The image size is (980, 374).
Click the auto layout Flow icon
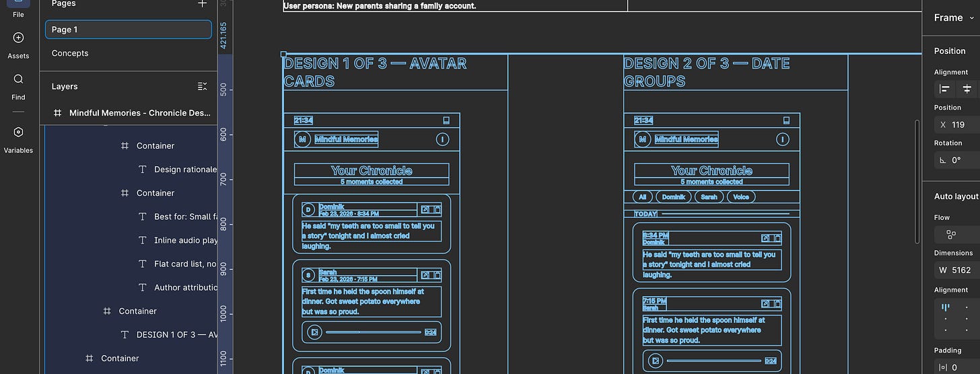click(951, 235)
